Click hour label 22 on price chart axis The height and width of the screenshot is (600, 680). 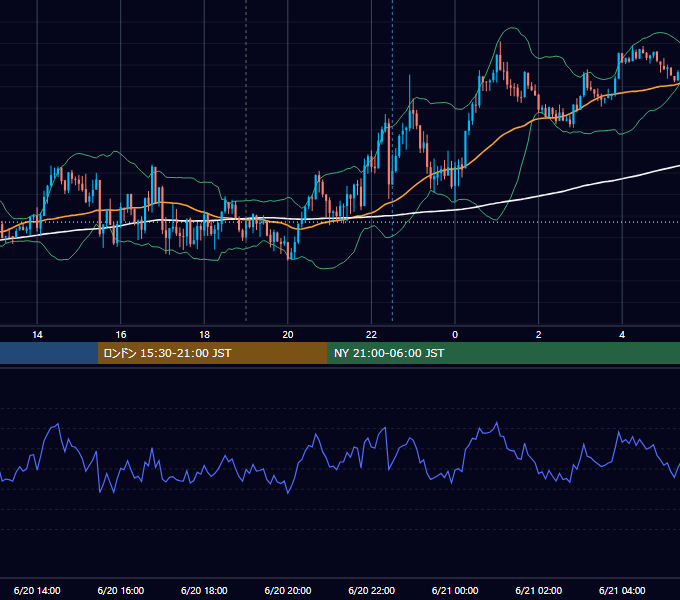(x=372, y=335)
